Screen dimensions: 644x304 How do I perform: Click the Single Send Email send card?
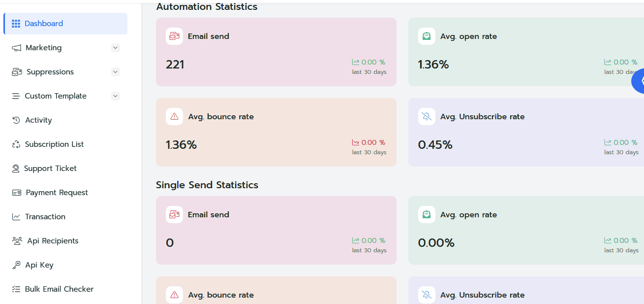(276, 230)
